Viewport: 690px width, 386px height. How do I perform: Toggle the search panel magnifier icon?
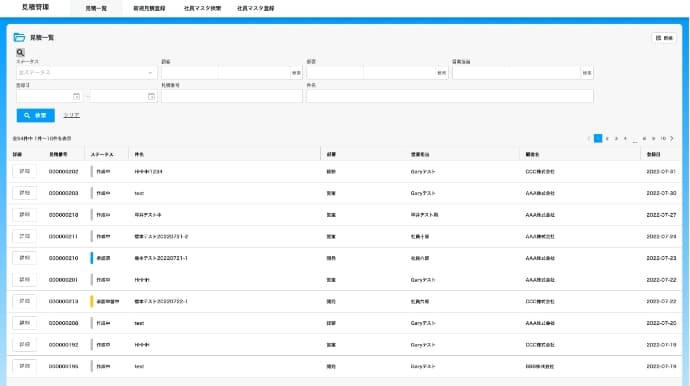(x=20, y=52)
